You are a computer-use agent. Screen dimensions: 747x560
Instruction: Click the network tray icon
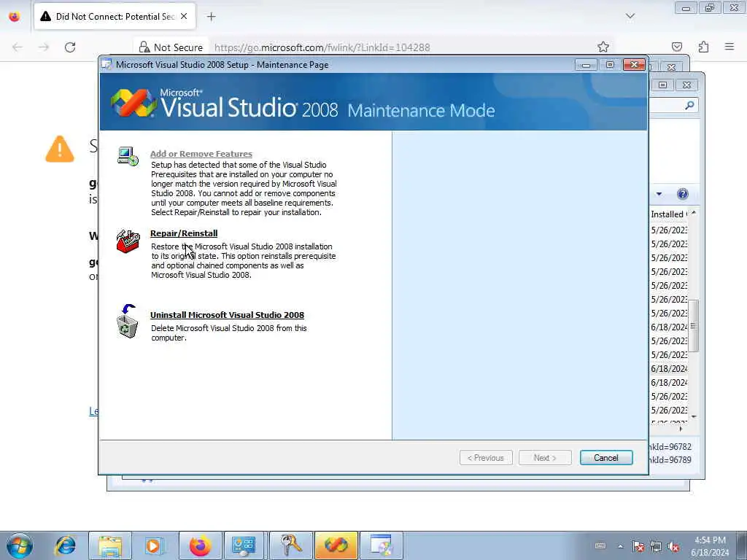(656, 546)
